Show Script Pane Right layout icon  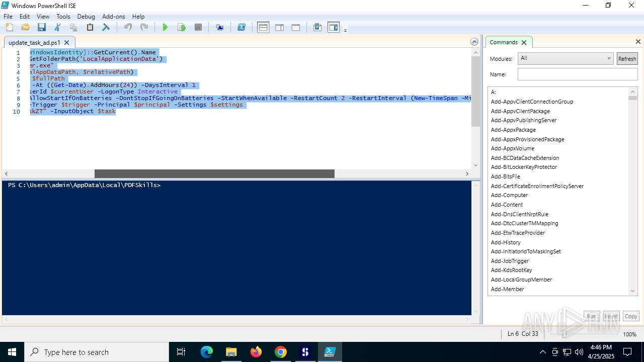click(280, 28)
